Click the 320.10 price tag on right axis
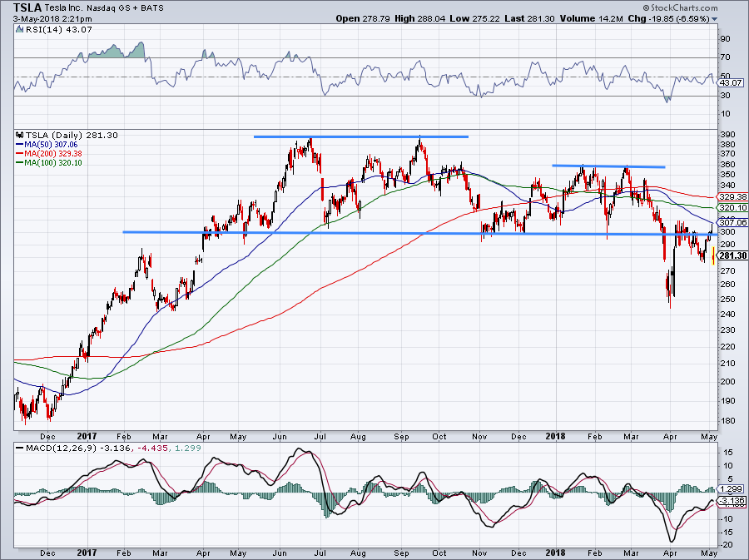This screenshot has height=560, width=749. tap(732, 208)
